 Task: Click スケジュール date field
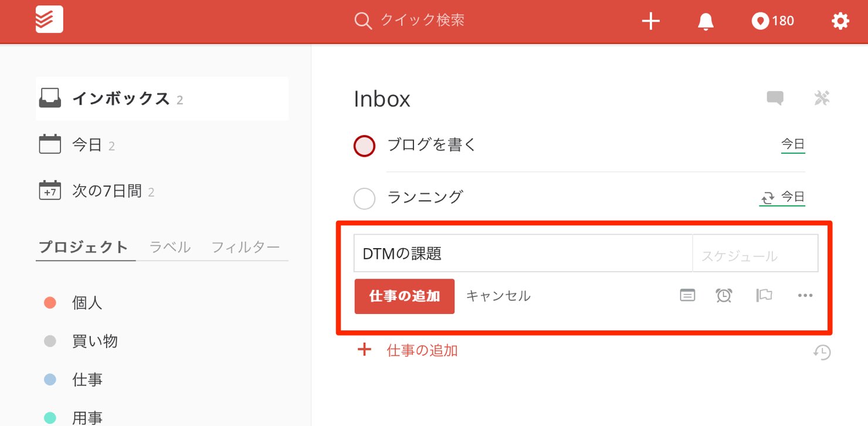click(755, 253)
